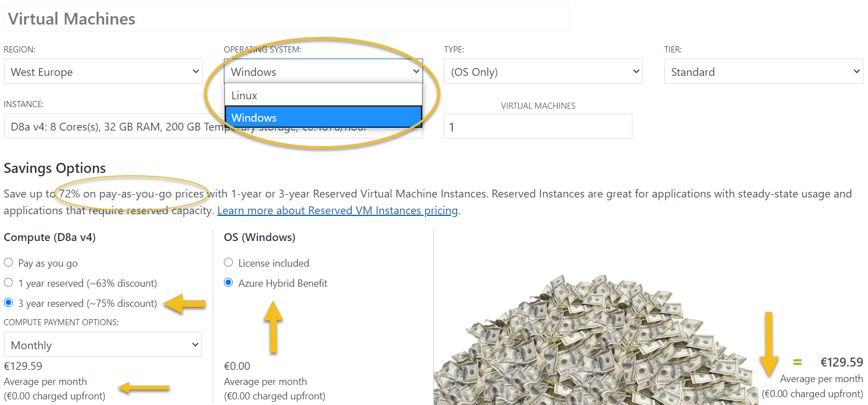
Task: Click the INSTANCE: label
Action: (24, 104)
